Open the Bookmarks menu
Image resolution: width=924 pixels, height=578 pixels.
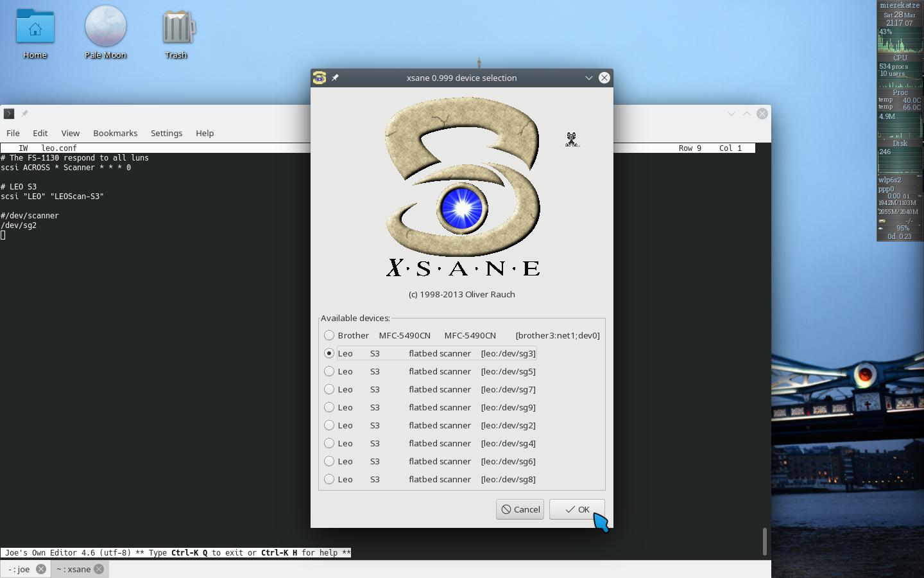pyautogui.click(x=115, y=133)
